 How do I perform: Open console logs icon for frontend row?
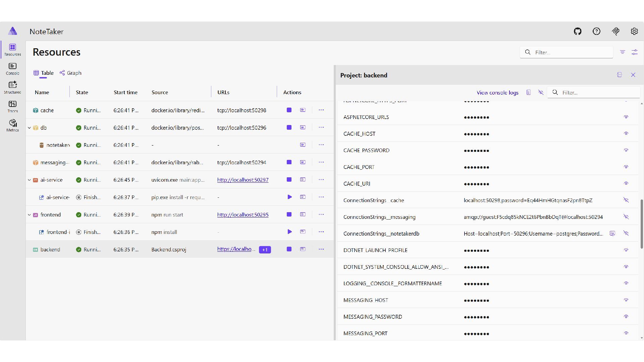(x=303, y=215)
